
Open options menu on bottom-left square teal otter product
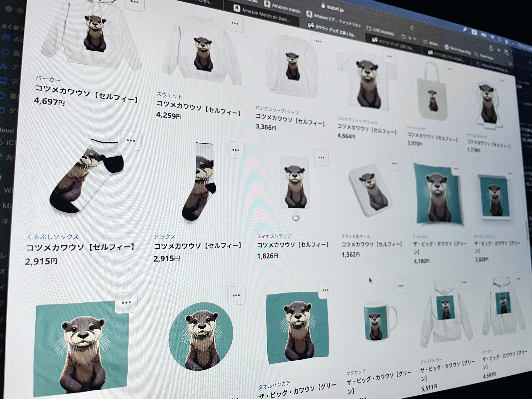click(126, 303)
